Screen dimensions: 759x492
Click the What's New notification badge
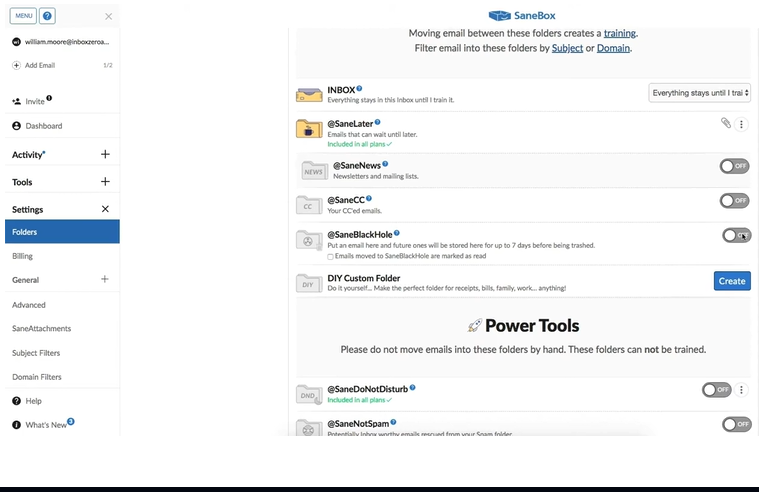point(71,421)
